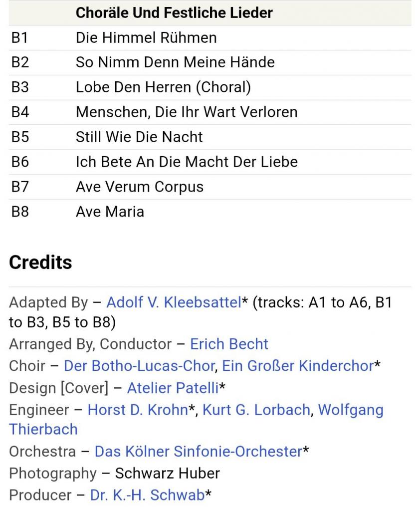This screenshot has height=511, width=420.
Task: Click engineer Horst D. Krohn link
Action: coord(138,410)
